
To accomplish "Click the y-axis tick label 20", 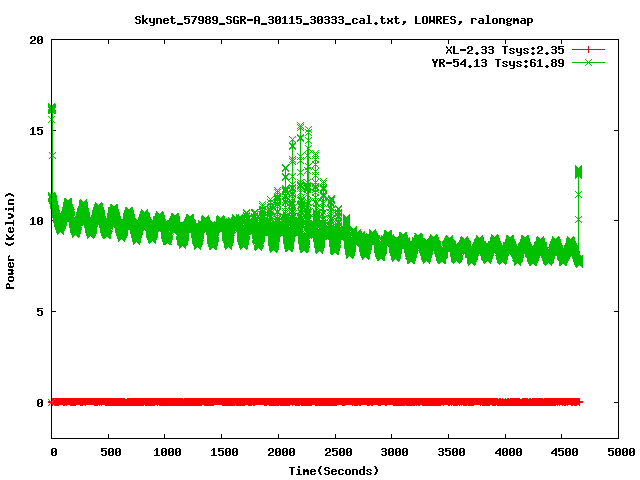I will point(36,40).
